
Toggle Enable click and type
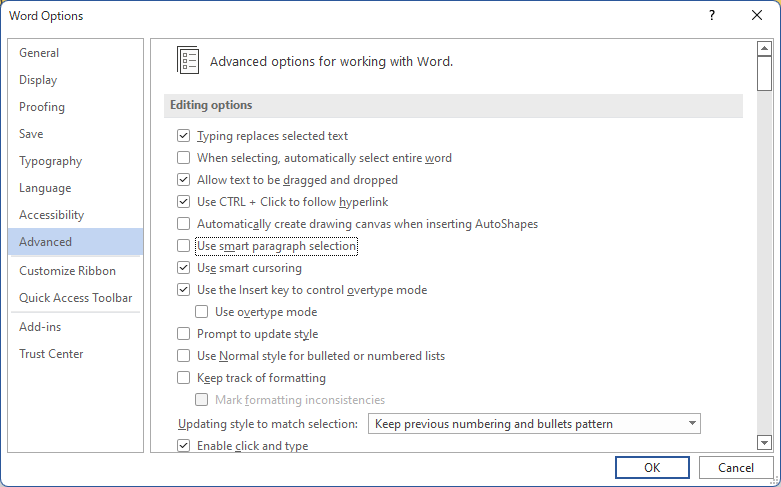coord(183,445)
